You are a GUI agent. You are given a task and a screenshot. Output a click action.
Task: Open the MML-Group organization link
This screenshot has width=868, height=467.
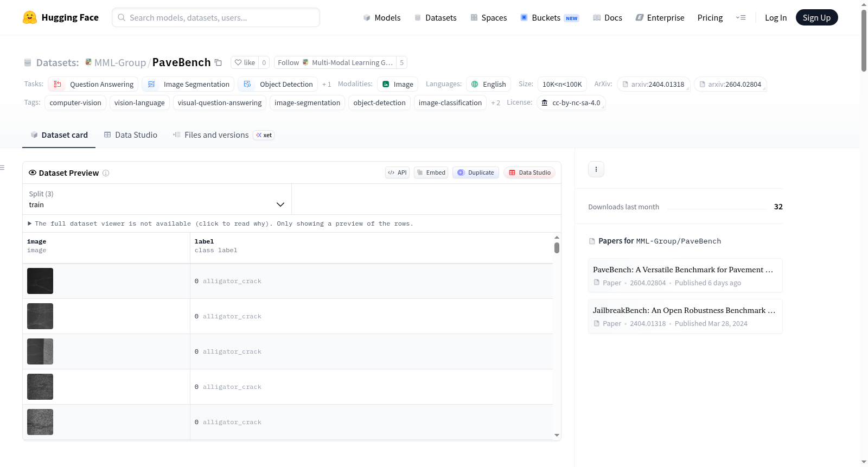tap(120, 62)
